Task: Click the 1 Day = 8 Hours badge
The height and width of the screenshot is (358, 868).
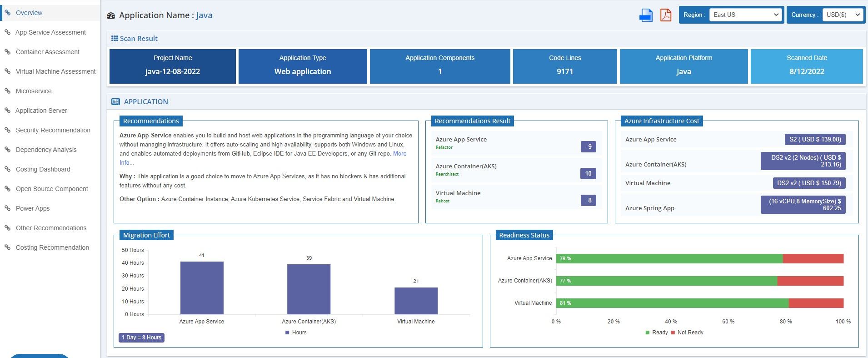Action: [x=142, y=338]
